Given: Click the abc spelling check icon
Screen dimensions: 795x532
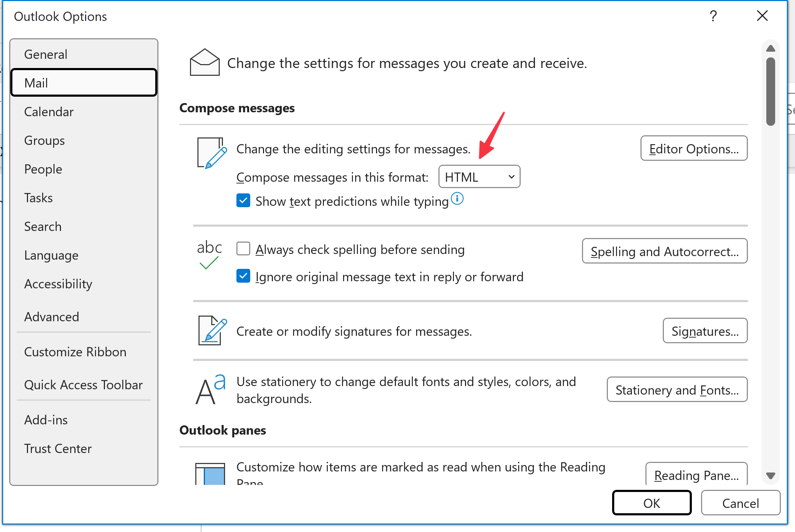Looking at the screenshot, I should point(209,255).
